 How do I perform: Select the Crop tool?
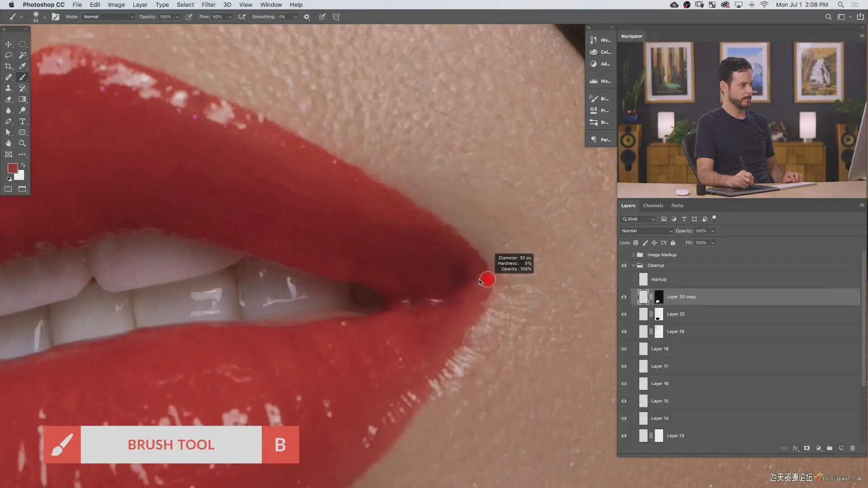click(8, 66)
